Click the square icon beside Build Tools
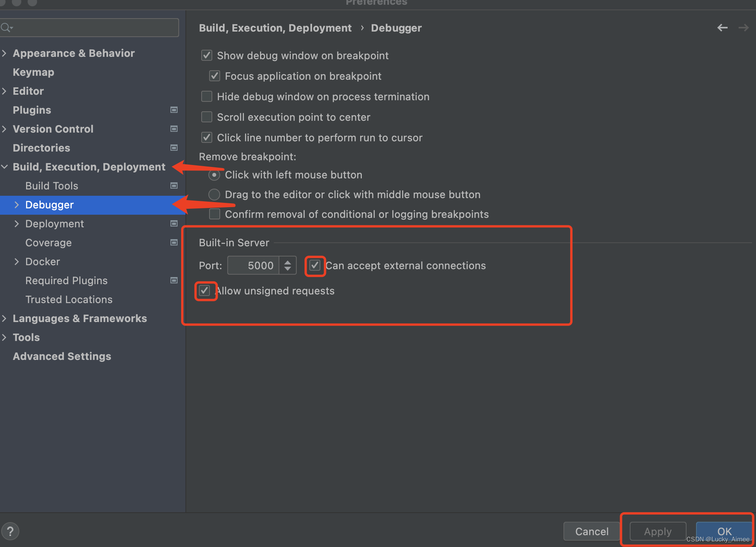The height and width of the screenshot is (547, 756). point(174,185)
